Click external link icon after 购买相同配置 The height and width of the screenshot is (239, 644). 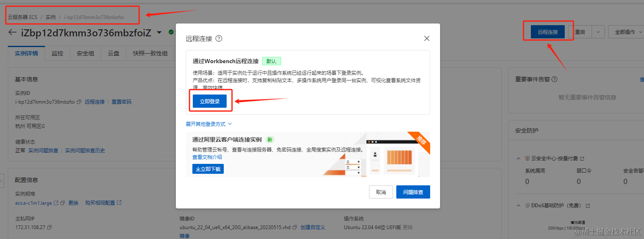(119, 203)
